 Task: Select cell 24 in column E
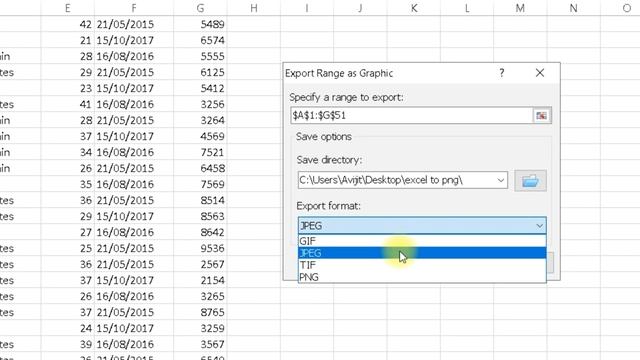(67, 328)
